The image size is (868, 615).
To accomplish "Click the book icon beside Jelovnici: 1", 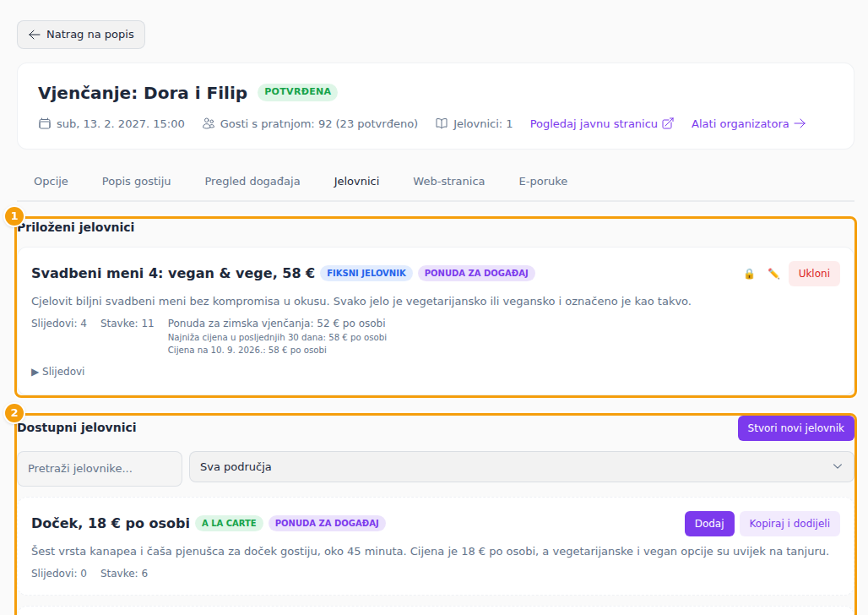I will click(442, 123).
